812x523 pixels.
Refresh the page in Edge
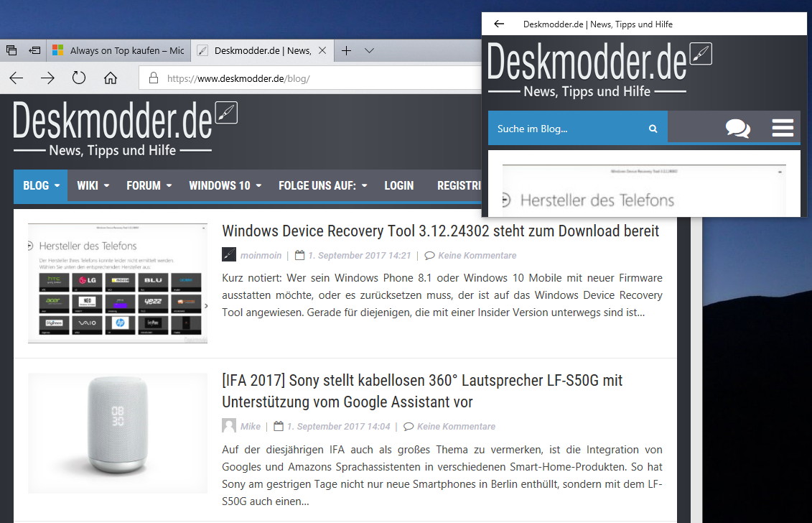79,78
